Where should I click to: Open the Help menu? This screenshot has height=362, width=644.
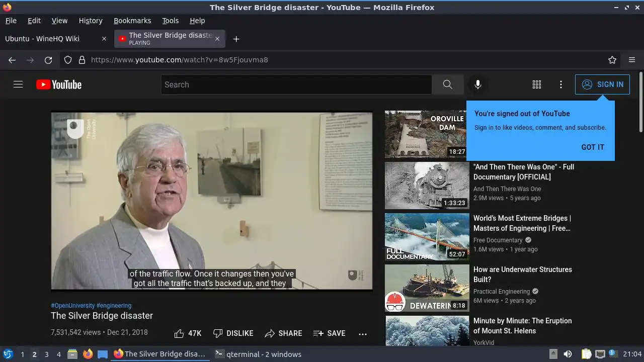pos(197,21)
